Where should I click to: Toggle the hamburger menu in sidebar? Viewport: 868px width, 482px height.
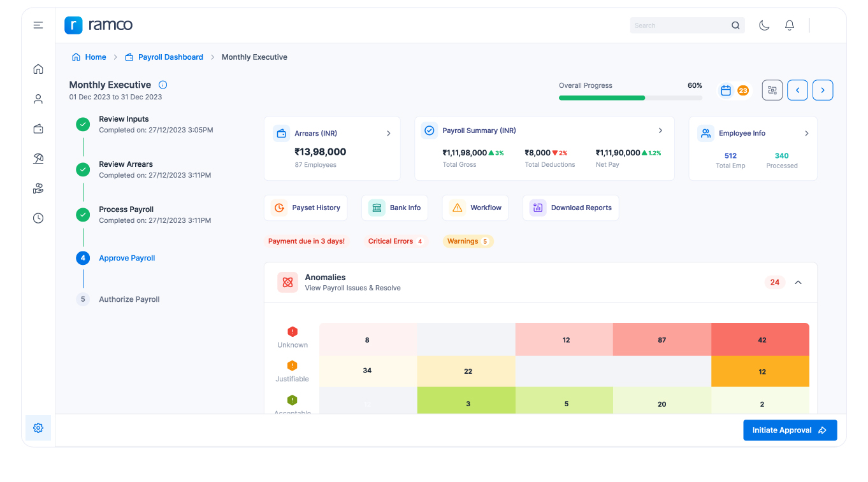click(38, 24)
